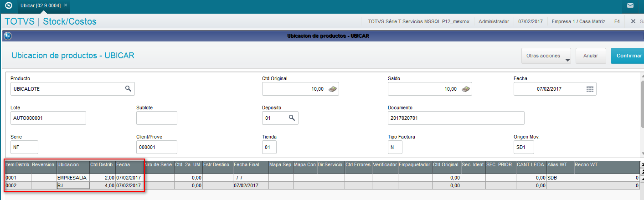Click the Deposito magnifier search icon
The image size is (644, 200).
pyautogui.click(x=292, y=118)
